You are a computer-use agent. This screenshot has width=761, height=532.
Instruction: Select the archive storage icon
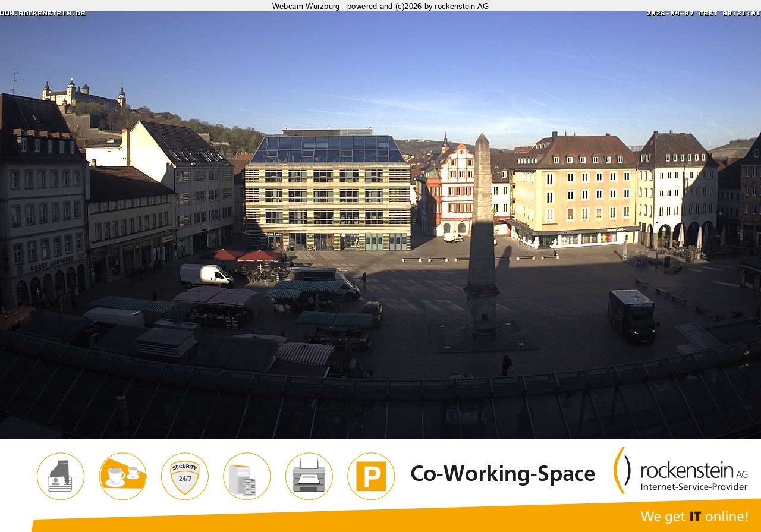coord(247,476)
